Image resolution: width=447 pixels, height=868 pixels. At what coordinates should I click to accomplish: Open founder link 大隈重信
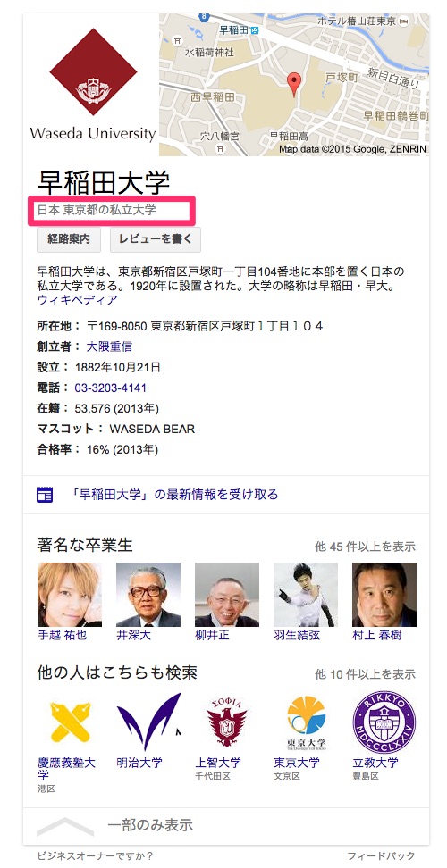[108, 346]
